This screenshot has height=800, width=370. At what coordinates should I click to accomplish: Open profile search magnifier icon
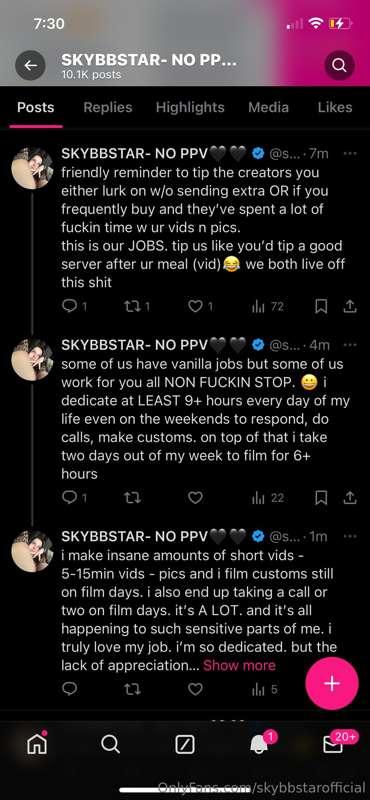click(x=339, y=65)
